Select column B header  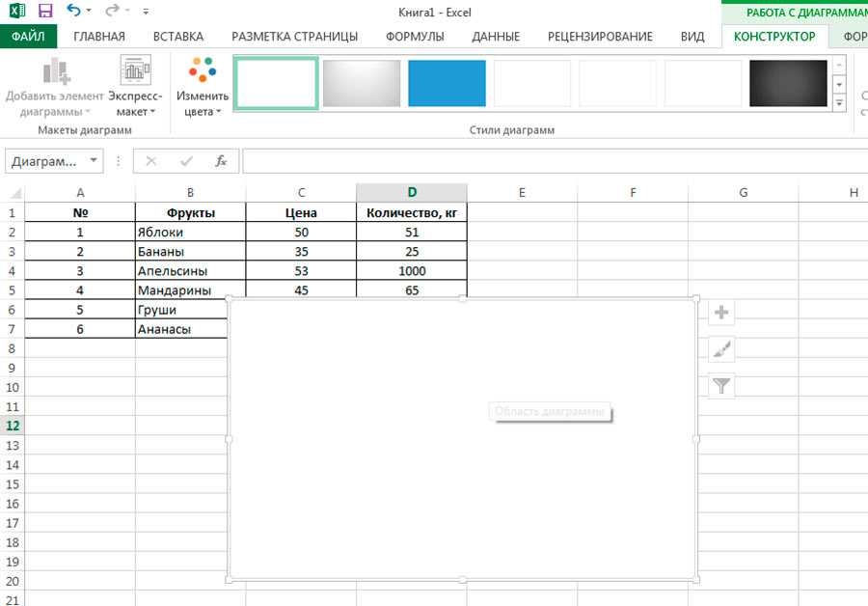point(190,193)
